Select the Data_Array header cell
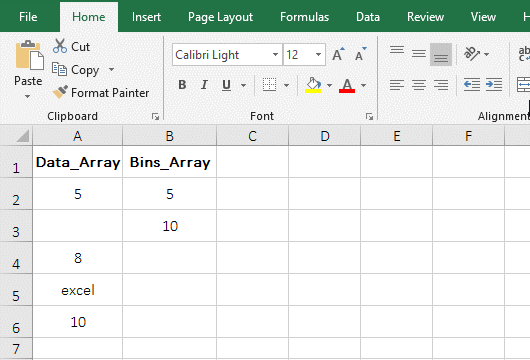Viewport: 530px width, 360px height. pos(78,162)
